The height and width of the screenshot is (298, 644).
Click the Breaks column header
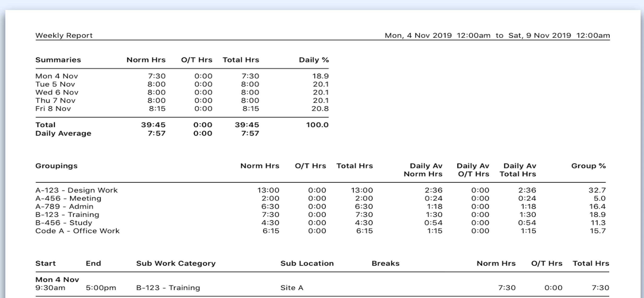pyautogui.click(x=385, y=263)
